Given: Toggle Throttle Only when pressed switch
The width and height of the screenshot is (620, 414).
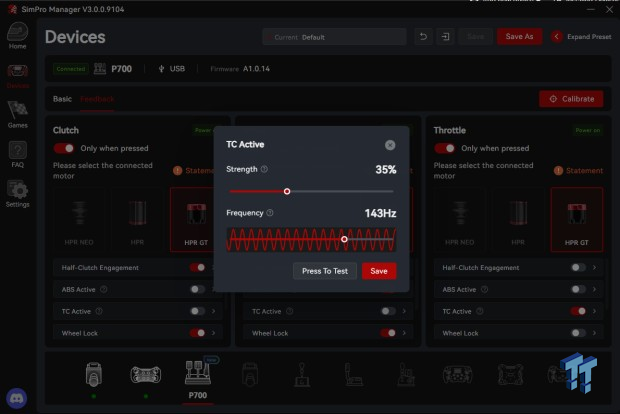Looking at the screenshot, I should pyautogui.click(x=444, y=148).
